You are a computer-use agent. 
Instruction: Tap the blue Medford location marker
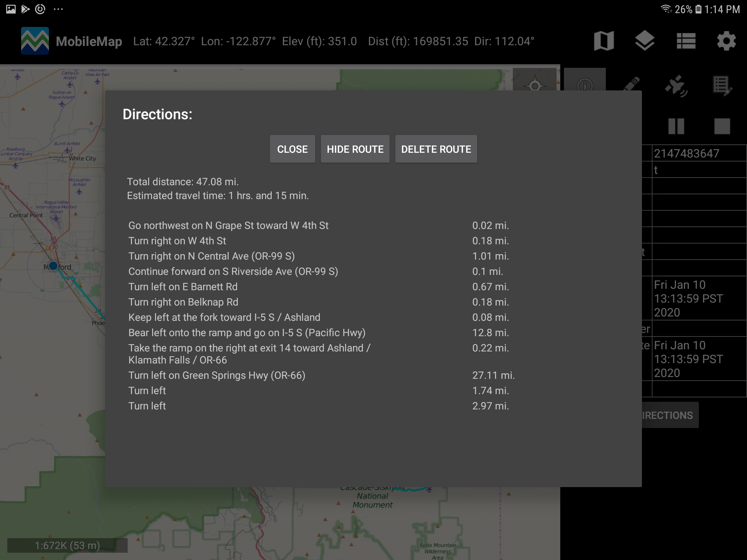53,266
